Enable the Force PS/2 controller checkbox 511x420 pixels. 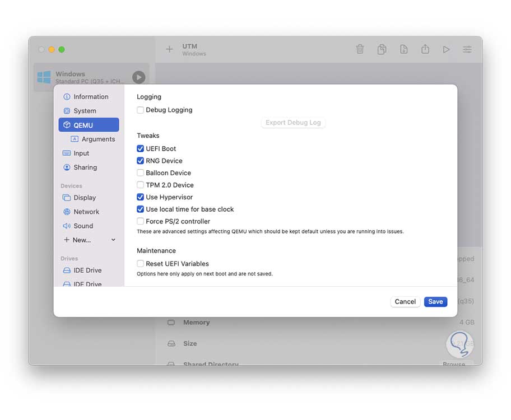[x=140, y=221]
